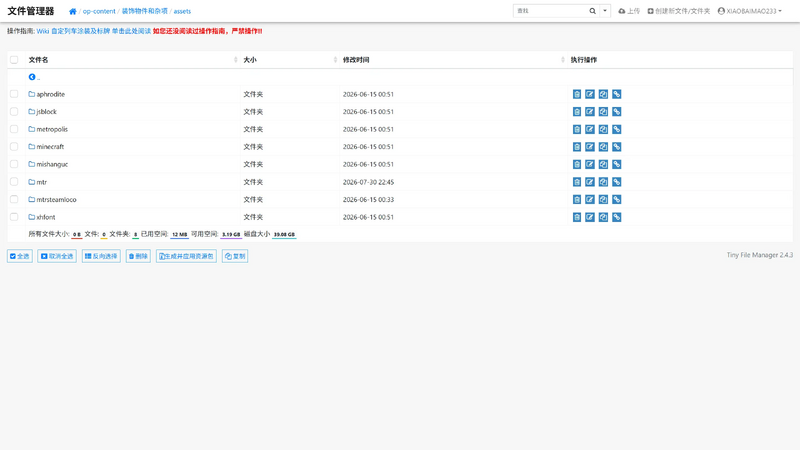This screenshot has width=800, height=450.
Task: Open the op-content breadcrumb
Action: pos(99,11)
